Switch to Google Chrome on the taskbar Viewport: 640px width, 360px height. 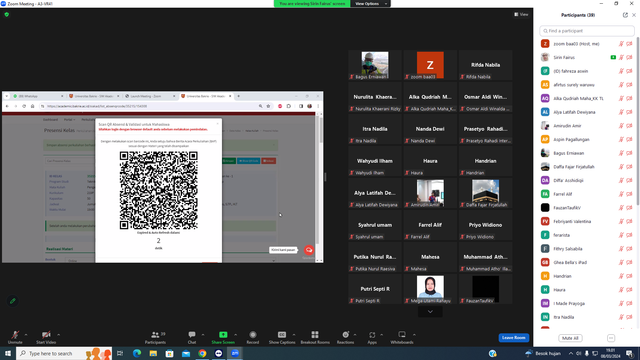tap(202, 353)
